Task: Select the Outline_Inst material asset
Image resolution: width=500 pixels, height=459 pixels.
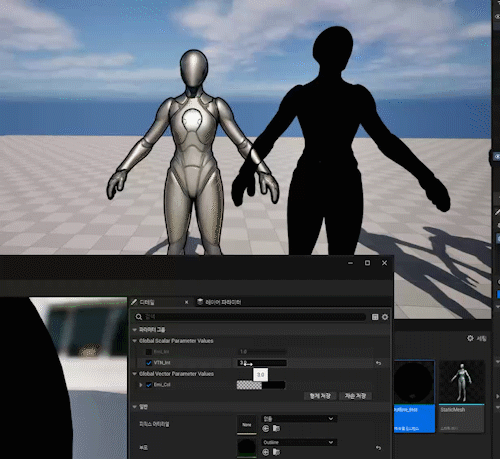Action: click(414, 396)
